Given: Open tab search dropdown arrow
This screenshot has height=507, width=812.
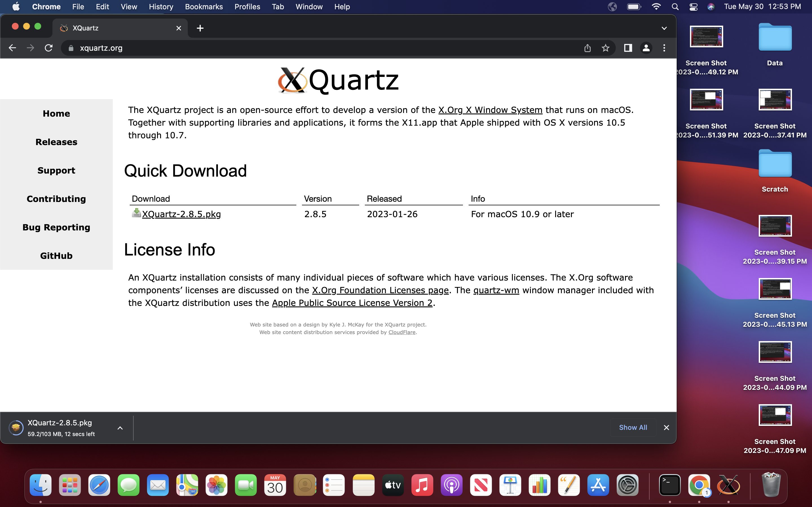Looking at the screenshot, I should pyautogui.click(x=664, y=28).
